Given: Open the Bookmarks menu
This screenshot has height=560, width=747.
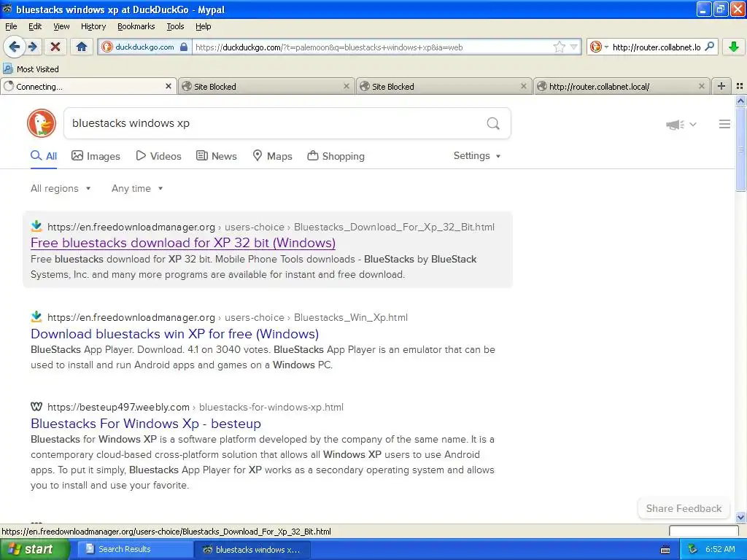Looking at the screenshot, I should point(136,26).
